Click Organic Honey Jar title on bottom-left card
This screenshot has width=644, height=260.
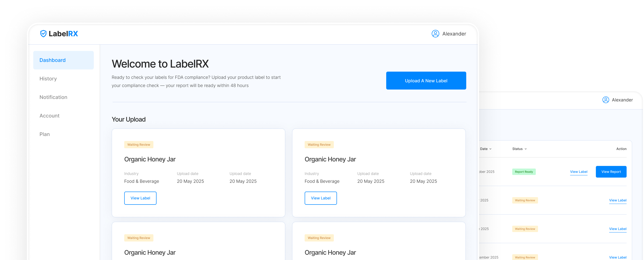(150, 252)
